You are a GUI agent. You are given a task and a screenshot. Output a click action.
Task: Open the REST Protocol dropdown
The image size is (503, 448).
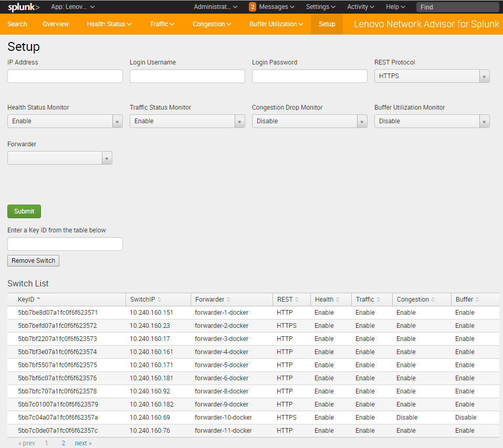(432, 76)
